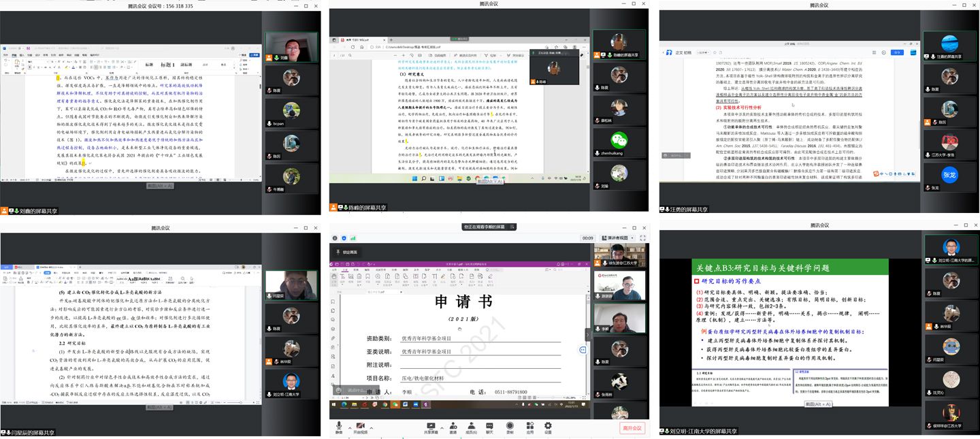This screenshot has height=439, width=980.
Task: Click the 静音 microphone mute icon
Action: (x=339, y=425)
